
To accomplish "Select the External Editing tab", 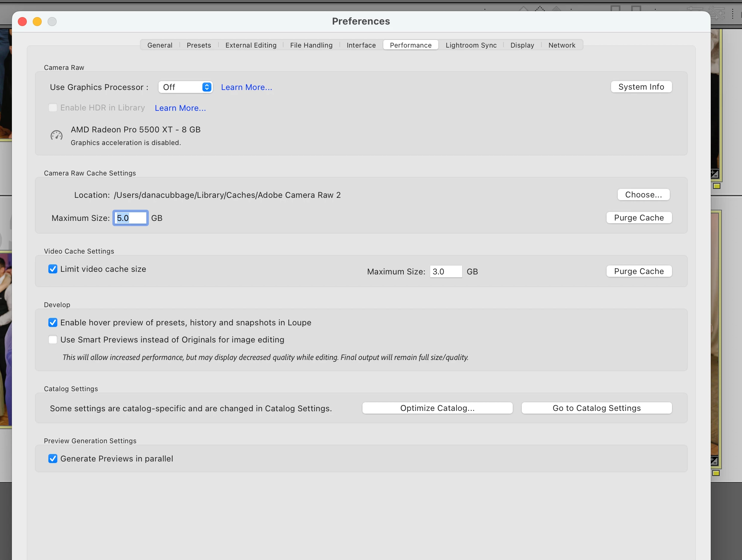I will pyautogui.click(x=251, y=45).
